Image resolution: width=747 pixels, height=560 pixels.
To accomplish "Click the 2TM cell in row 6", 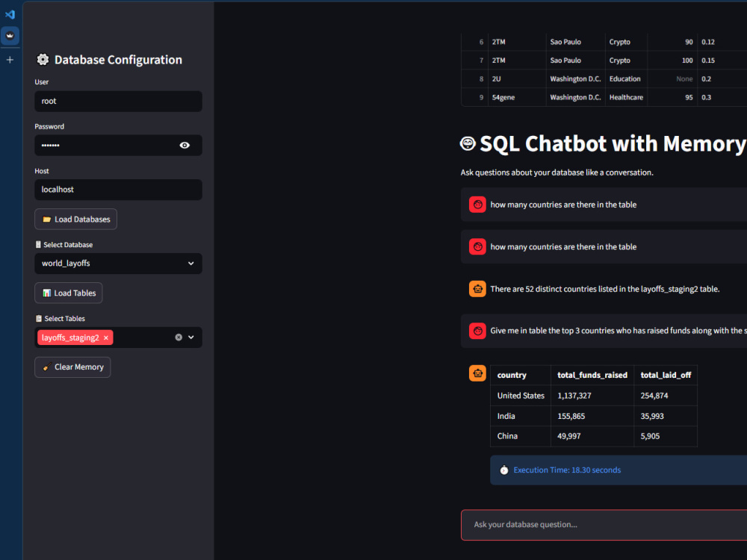I will 517,42.
